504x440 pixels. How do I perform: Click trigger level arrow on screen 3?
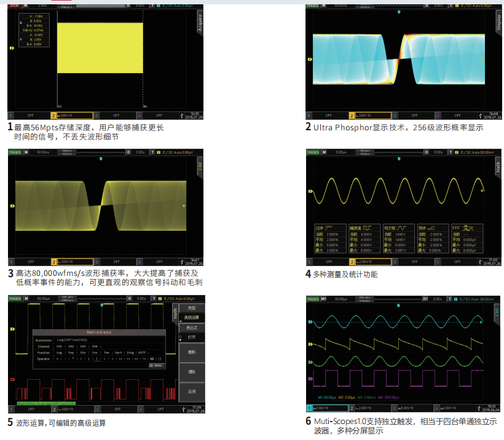tap(184, 206)
